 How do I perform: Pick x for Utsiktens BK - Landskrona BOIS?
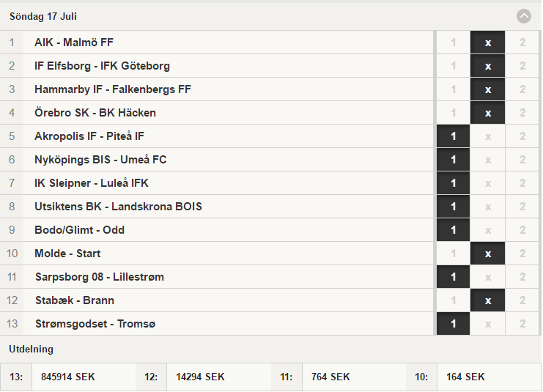[487, 207]
